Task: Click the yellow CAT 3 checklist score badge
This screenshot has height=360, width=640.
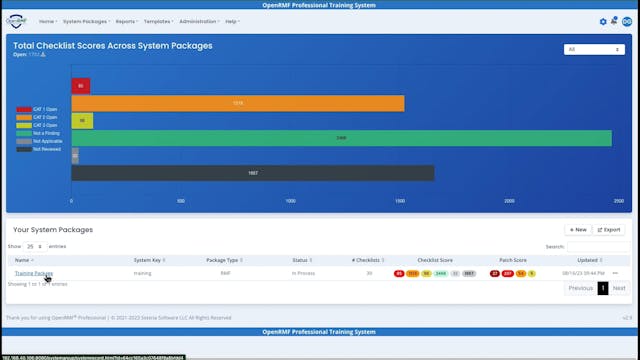Action: pyautogui.click(x=426, y=273)
